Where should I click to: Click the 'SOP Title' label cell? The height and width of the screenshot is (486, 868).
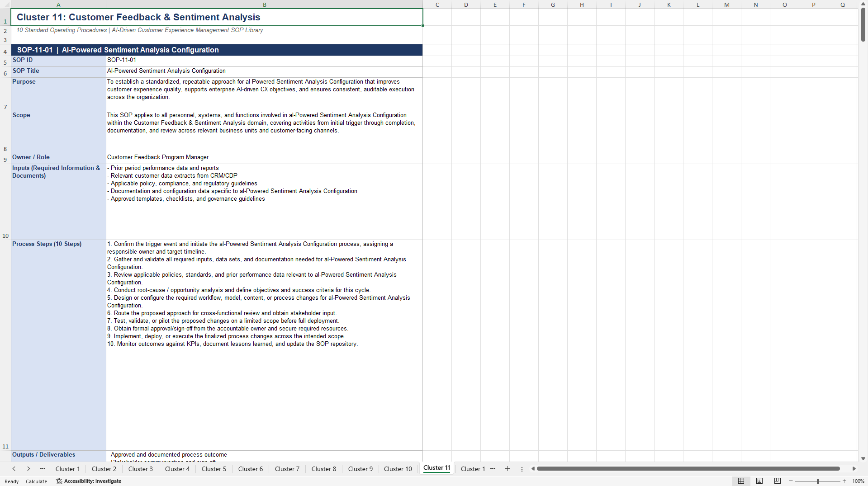tap(59, 72)
